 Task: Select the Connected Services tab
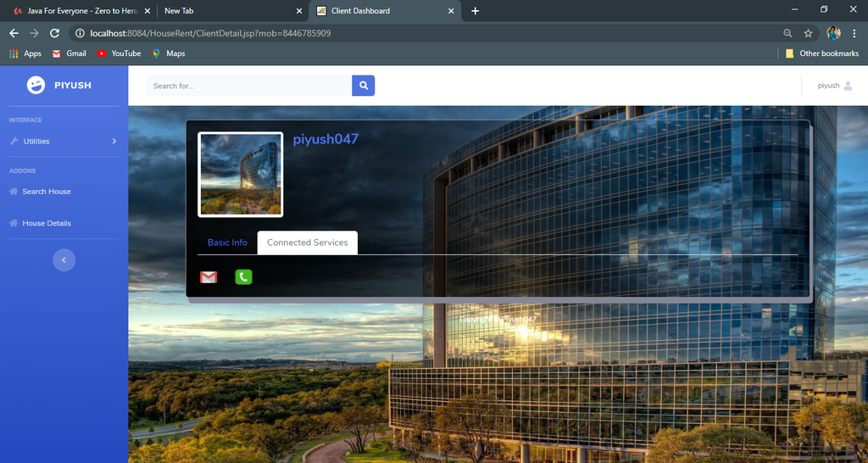[307, 243]
